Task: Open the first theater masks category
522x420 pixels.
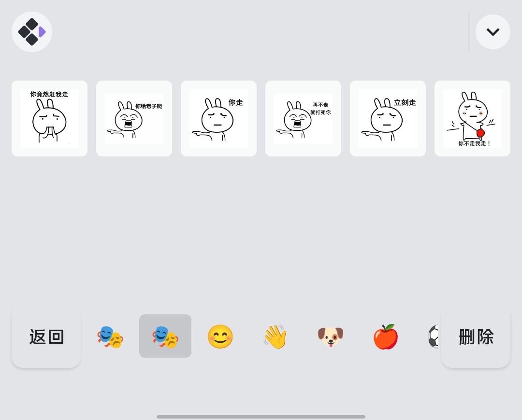Action: 110,336
